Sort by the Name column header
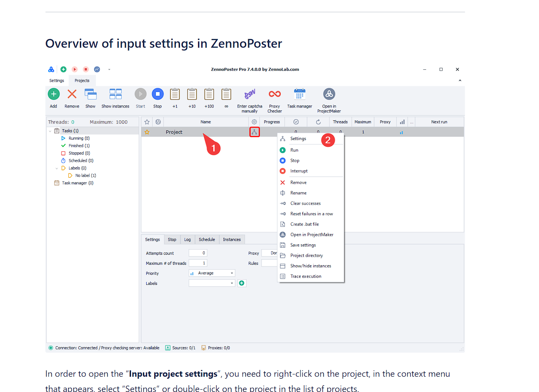Image resolution: width=539 pixels, height=392 pixels. click(x=206, y=122)
